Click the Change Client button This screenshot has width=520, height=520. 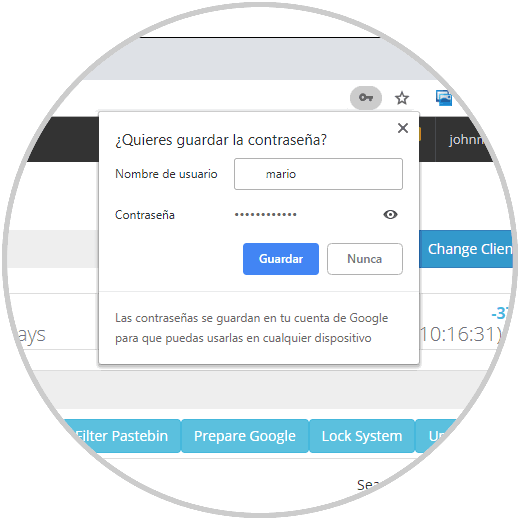point(466,249)
